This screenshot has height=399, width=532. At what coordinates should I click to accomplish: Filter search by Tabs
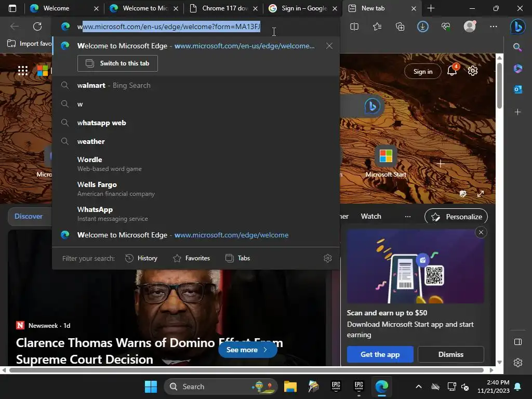coord(237,258)
